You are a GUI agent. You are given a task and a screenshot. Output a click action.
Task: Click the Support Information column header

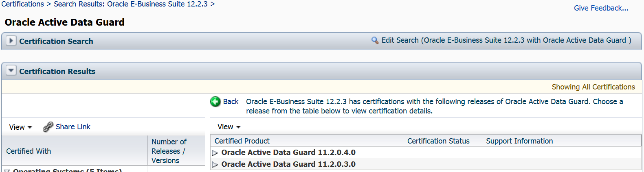(x=519, y=141)
